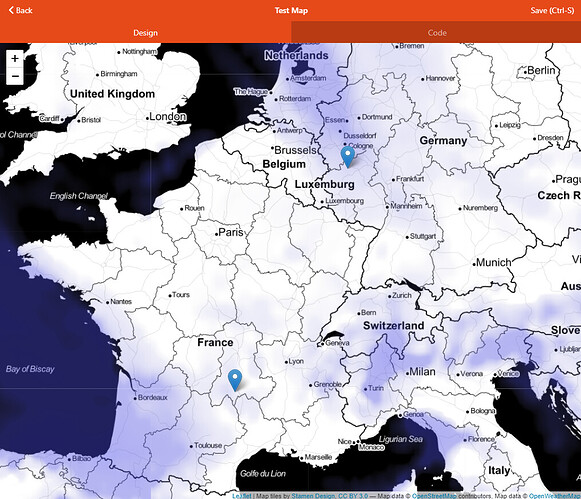
Task: Click the Frankfurt city label
Action: click(x=410, y=179)
